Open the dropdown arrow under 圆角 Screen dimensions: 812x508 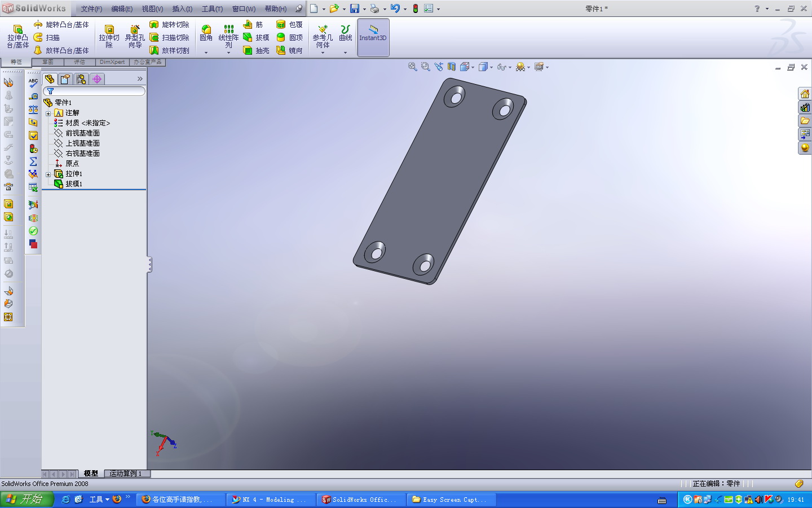point(206,52)
